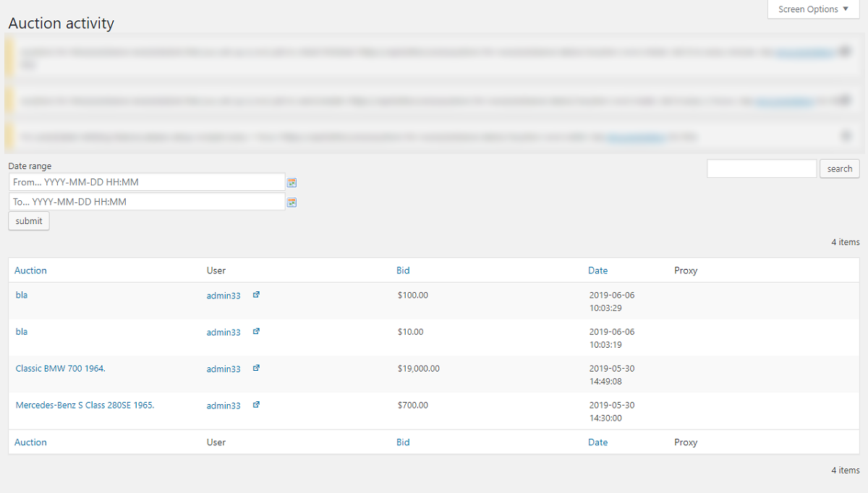Open the external link icon in the Mercedes-Benz row
This screenshot has width=868, height=493.
pos(256,405)
